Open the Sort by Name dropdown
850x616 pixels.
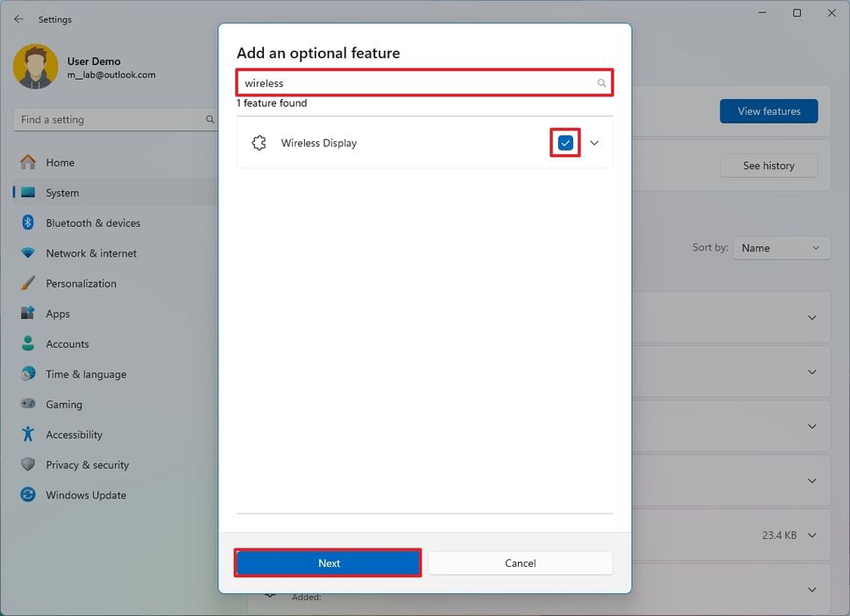tap(781, 247)
